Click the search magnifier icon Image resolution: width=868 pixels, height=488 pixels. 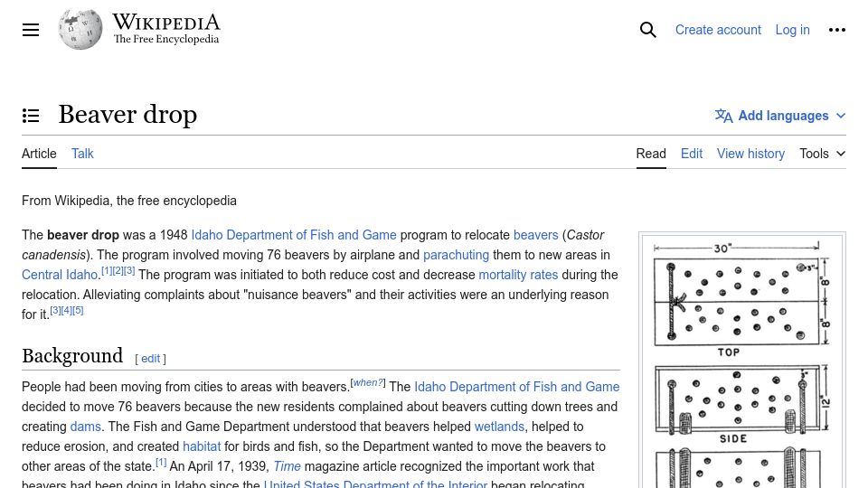coord(647,30)
